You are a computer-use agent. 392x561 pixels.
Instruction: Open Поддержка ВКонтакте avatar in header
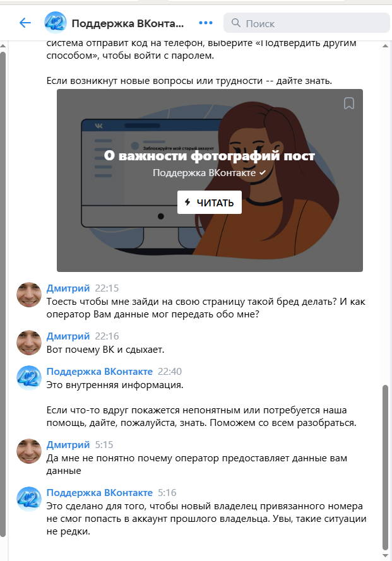[56, 23]
